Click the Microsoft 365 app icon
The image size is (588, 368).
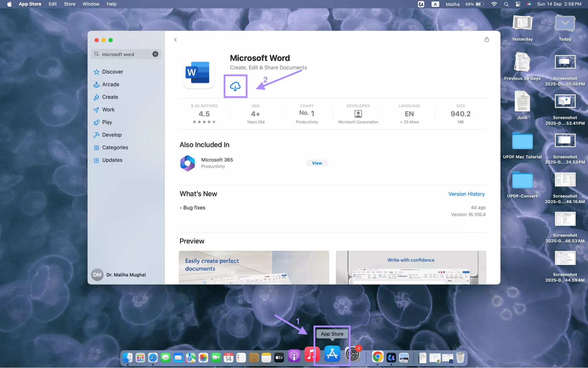188,163
